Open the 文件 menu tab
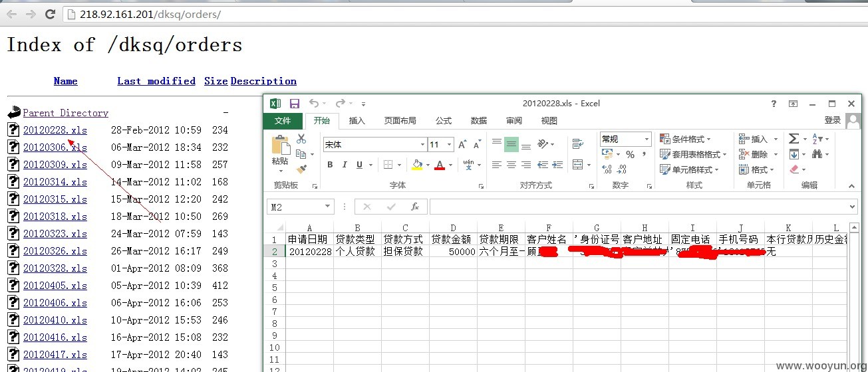Screen dimensions: 868x372 tap(283, 121)
